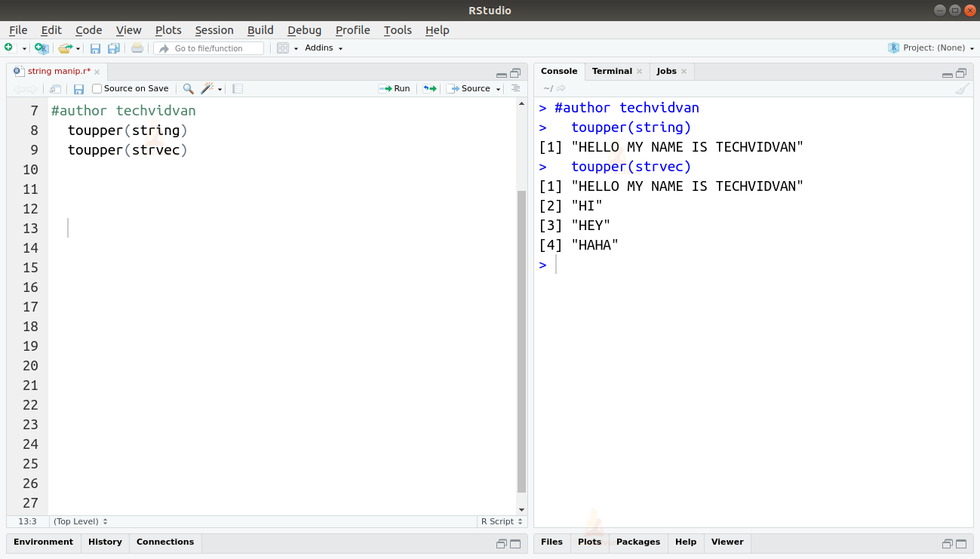This screenshot has height=559, width=980.
Task: Expand the Source button dropdown arrow
Action: 498,88
